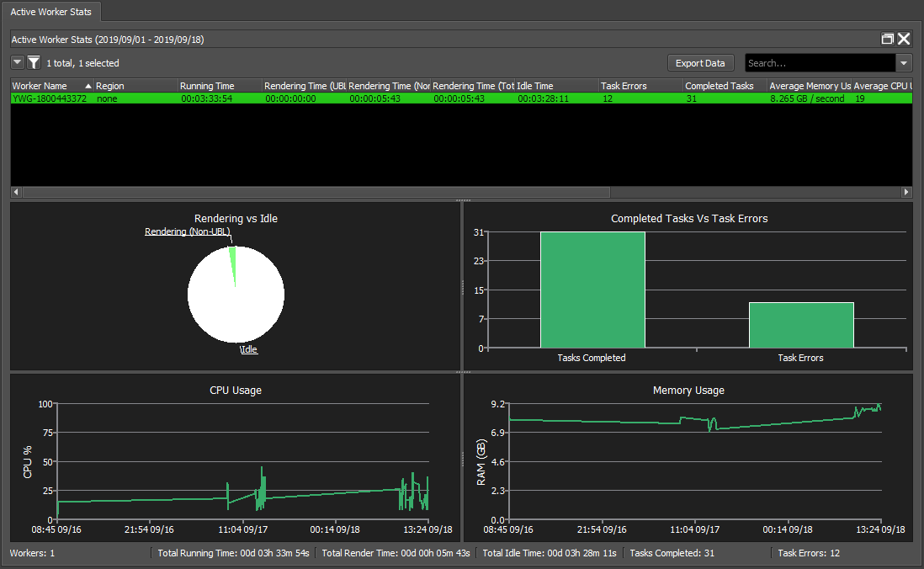Viewport: 924px width, 569px height.
Task: Click the 1 total, 1 selected label
Action: (x=82, y=63)
